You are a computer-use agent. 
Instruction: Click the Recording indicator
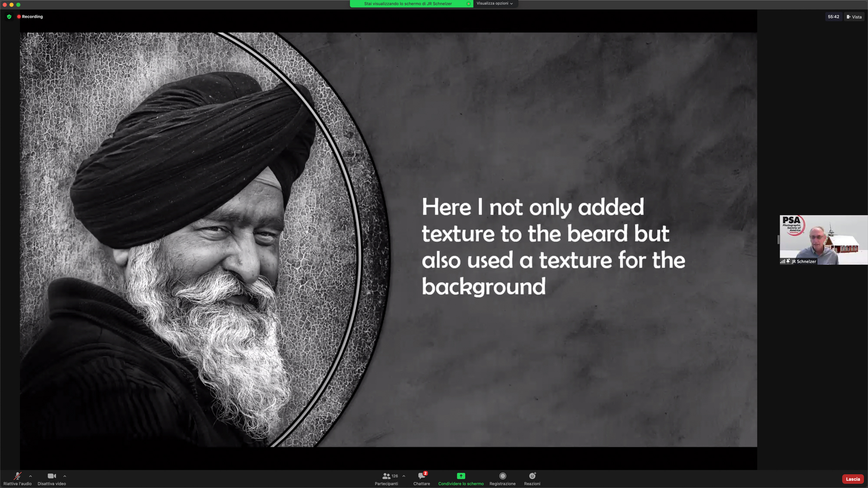[x=30, y=16]
